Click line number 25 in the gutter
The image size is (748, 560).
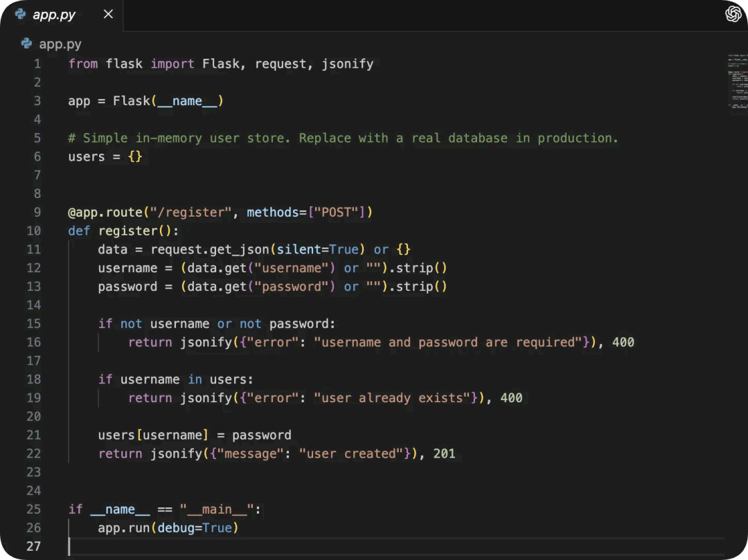33,509
